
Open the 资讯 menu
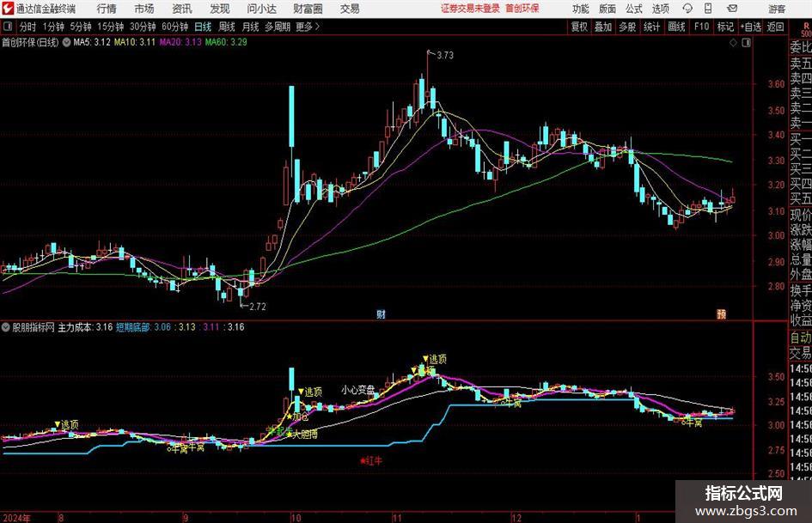point(182,9)
